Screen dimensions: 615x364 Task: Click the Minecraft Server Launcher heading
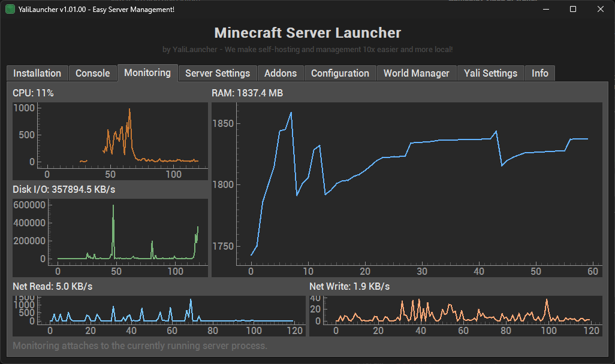(x=307, y=33)
